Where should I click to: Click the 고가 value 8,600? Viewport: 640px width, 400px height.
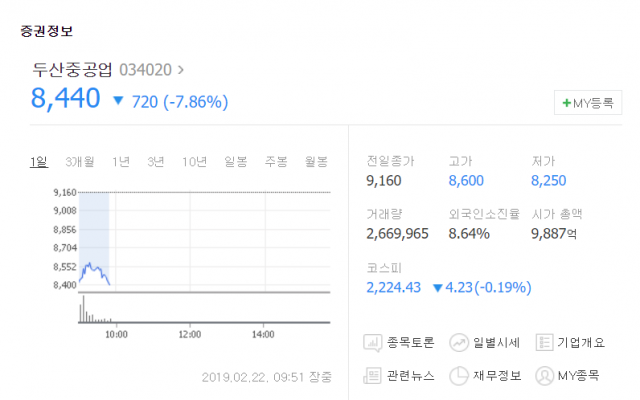(466, 181)
